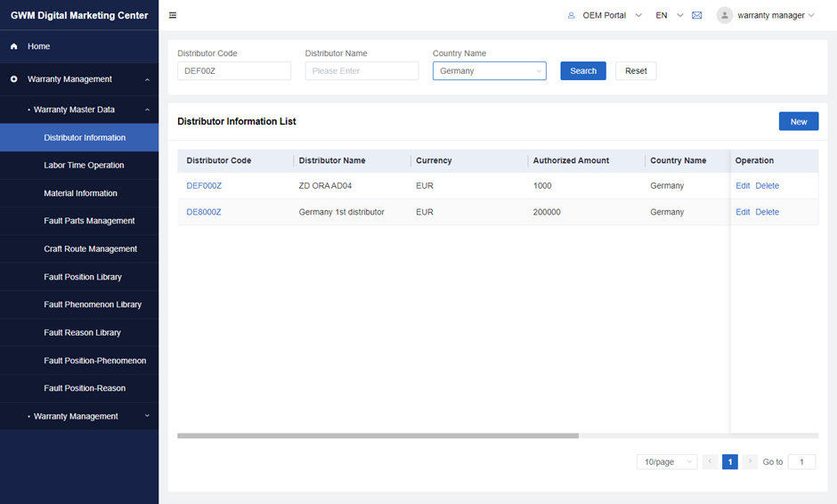Screen dimensions: 837x504
Task: Edit the ZD ORA AD04 row
Action: click(x=743, y=186)
